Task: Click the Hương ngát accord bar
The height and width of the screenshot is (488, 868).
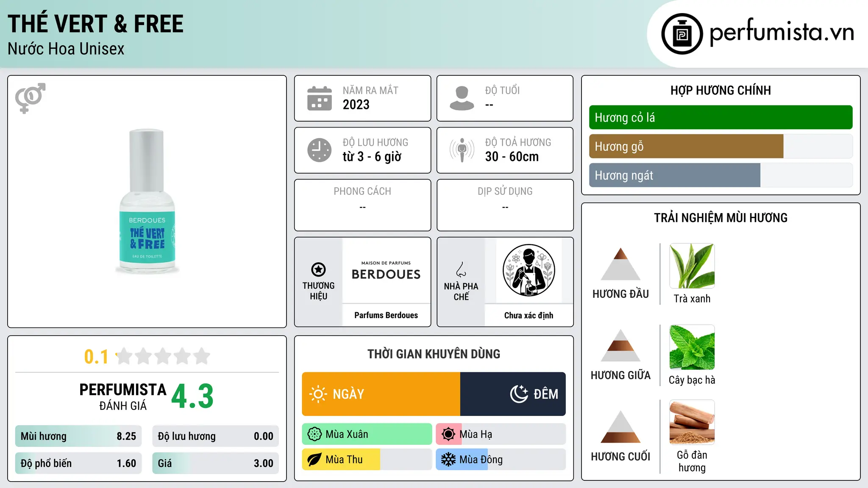Action: [x=721, y=175]
